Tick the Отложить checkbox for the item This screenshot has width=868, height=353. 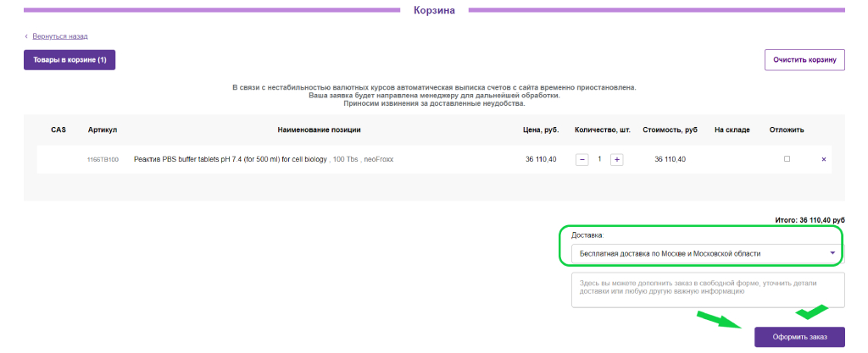[787, 159]
